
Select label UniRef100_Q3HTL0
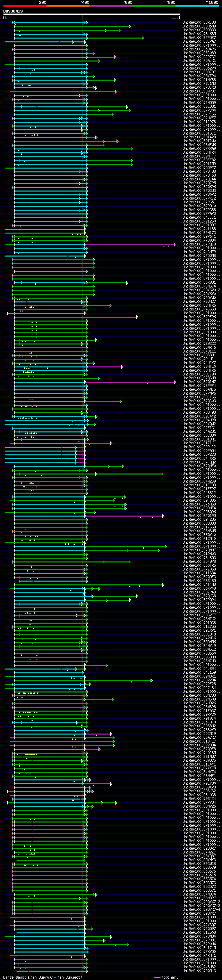pyautogui.click(x=199, y=367)
